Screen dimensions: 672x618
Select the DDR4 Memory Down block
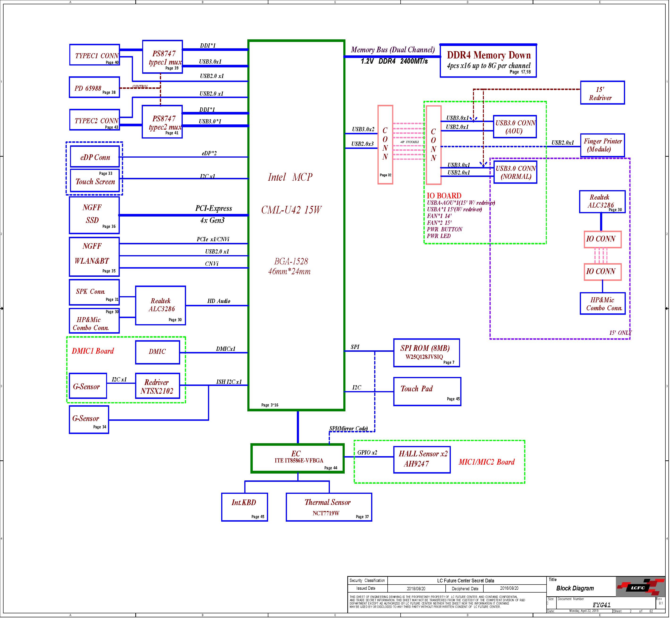click(x=488, y=61)
